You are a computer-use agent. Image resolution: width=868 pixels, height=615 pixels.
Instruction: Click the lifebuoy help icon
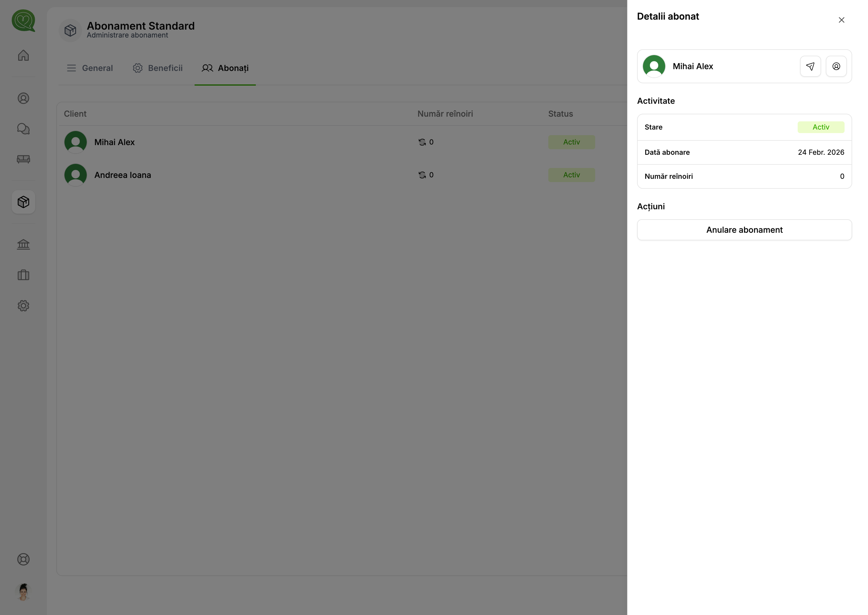tap(23, 559)
